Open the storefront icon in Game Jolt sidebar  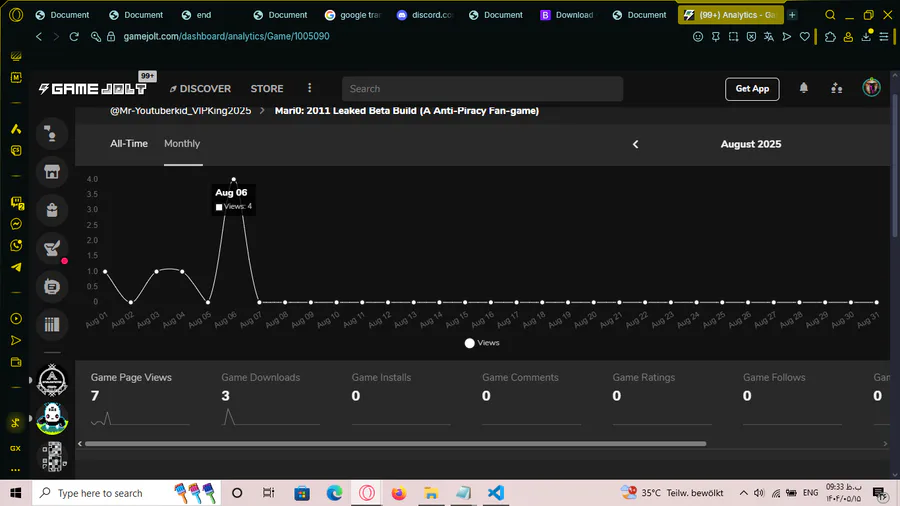click(52, 172)
